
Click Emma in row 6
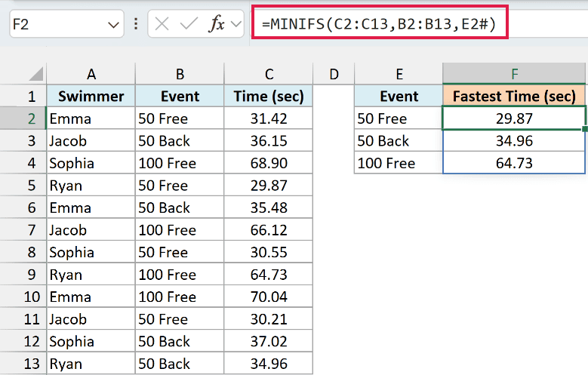(x=91, y=207)
